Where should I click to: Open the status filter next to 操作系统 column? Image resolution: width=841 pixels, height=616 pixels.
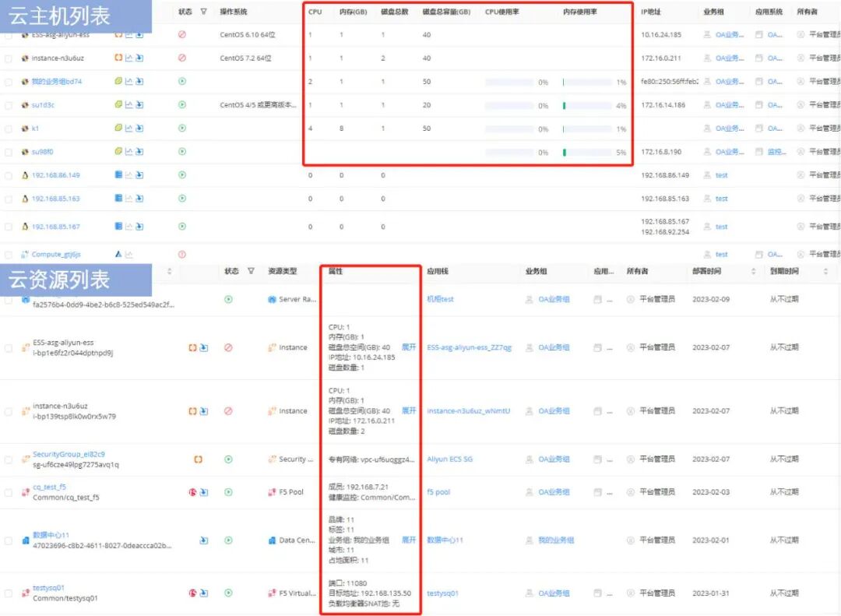coord(204,11)
